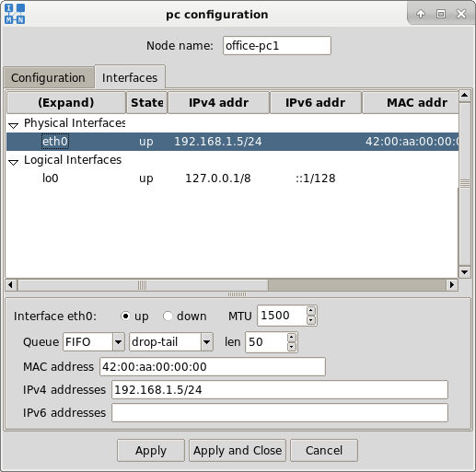Click the Cancel button

324,450
